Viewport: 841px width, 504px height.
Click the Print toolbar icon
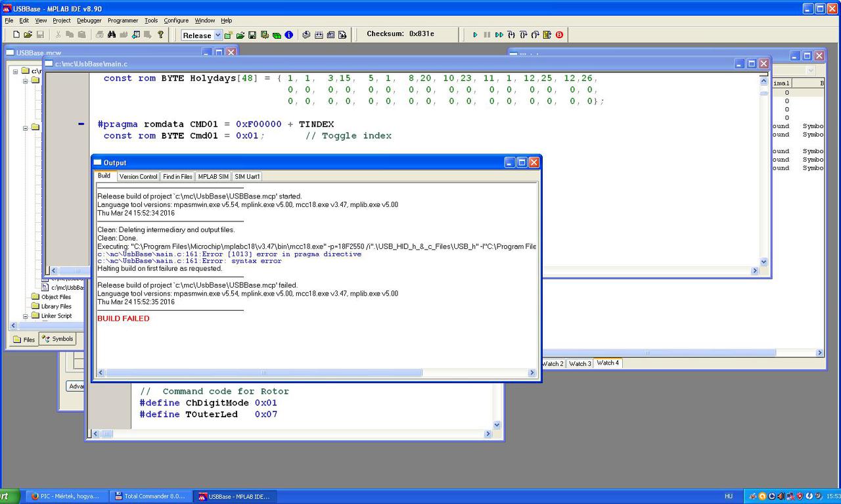tap(99, 35)
